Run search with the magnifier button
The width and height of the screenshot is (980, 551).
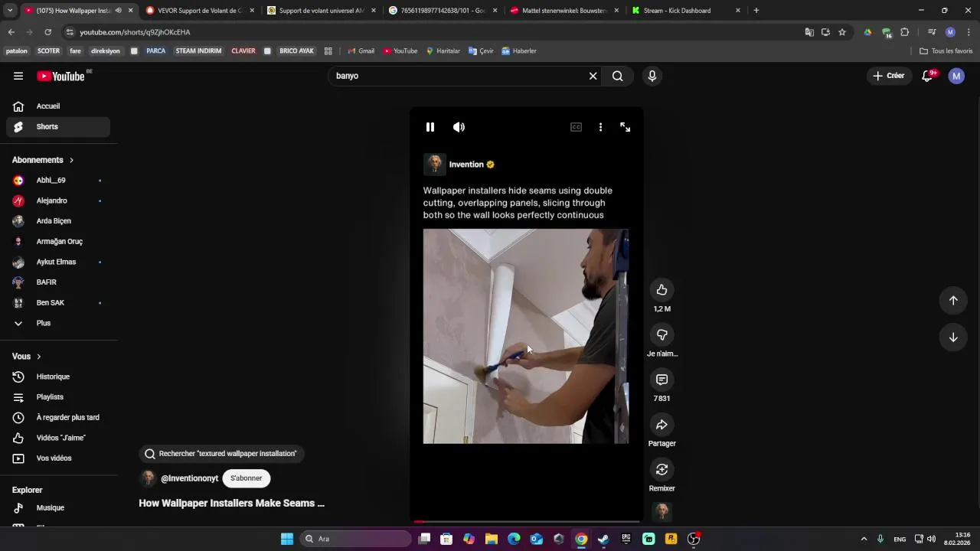click(618, 76)
